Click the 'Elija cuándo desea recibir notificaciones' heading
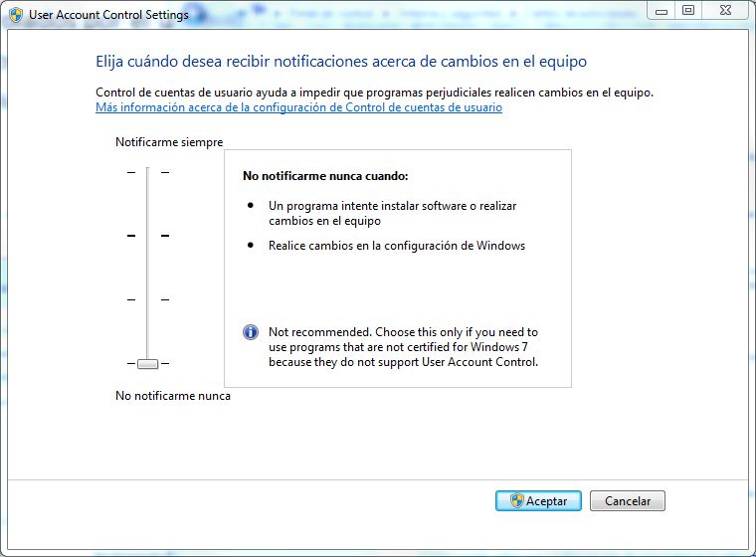The height and width of the screenshot is (557, 756). [341, 62]
